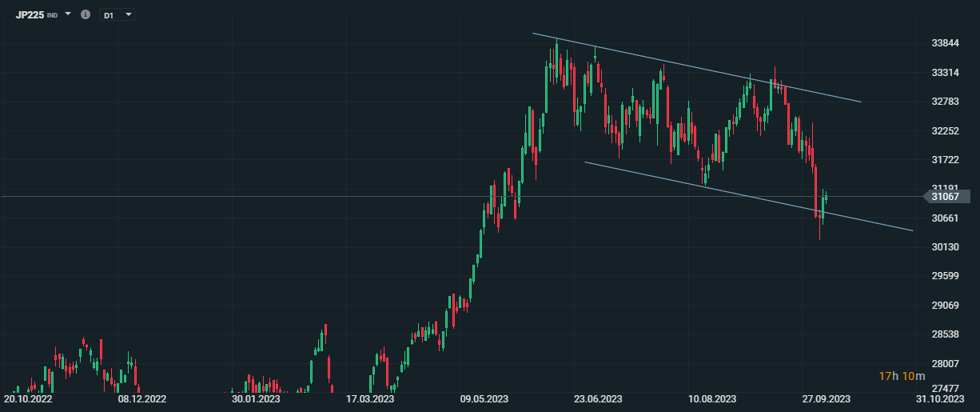
Task: Click the 17.03.2023 date axis label
Action: [369, 398]
